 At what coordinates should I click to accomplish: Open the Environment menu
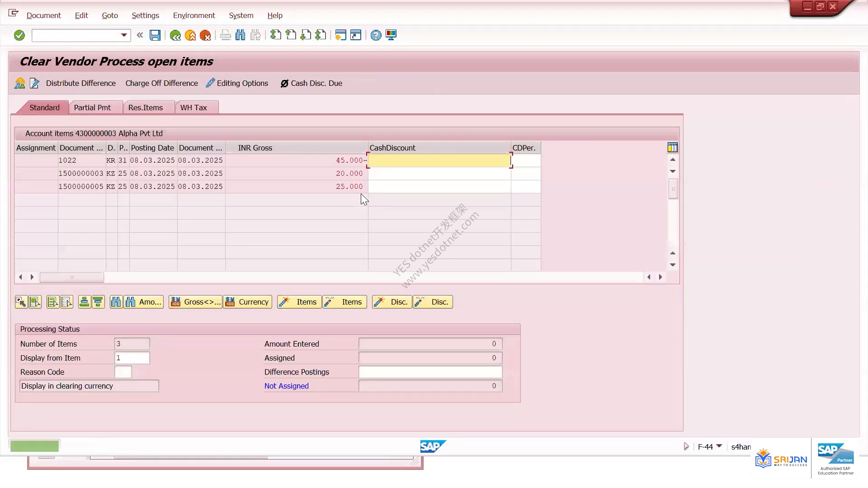pos(194,15)
